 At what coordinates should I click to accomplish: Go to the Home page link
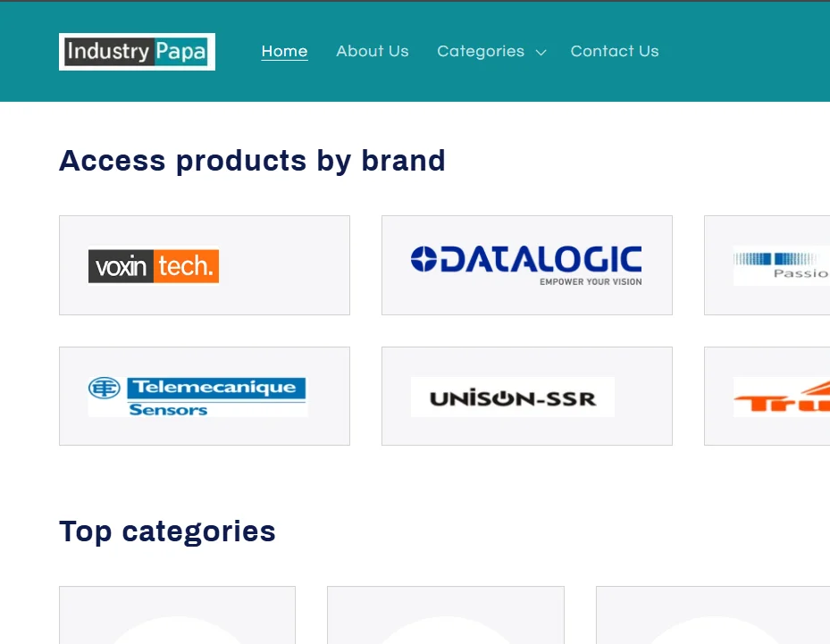pos(284,52)
